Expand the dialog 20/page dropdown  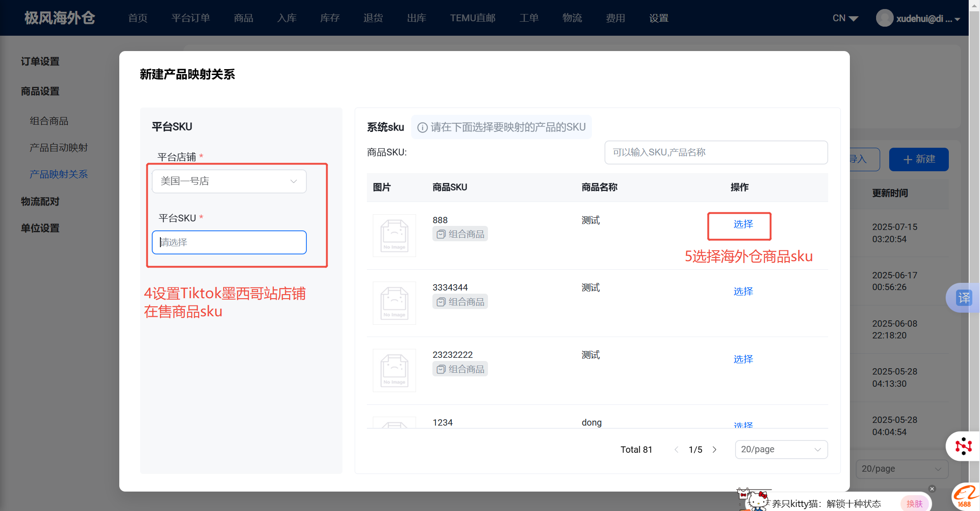(781, 450)
